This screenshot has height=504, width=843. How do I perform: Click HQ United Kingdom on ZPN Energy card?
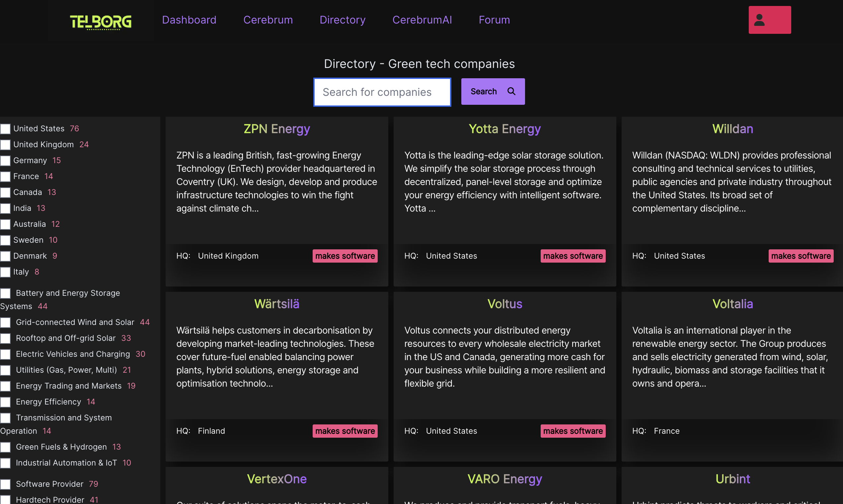217,256
